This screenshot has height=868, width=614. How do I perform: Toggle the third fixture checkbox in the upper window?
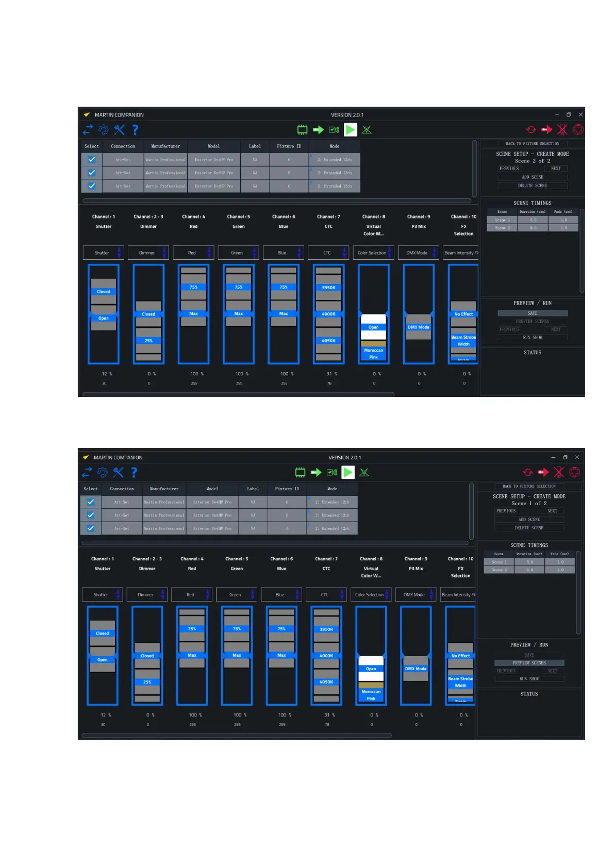coord(91,186)
